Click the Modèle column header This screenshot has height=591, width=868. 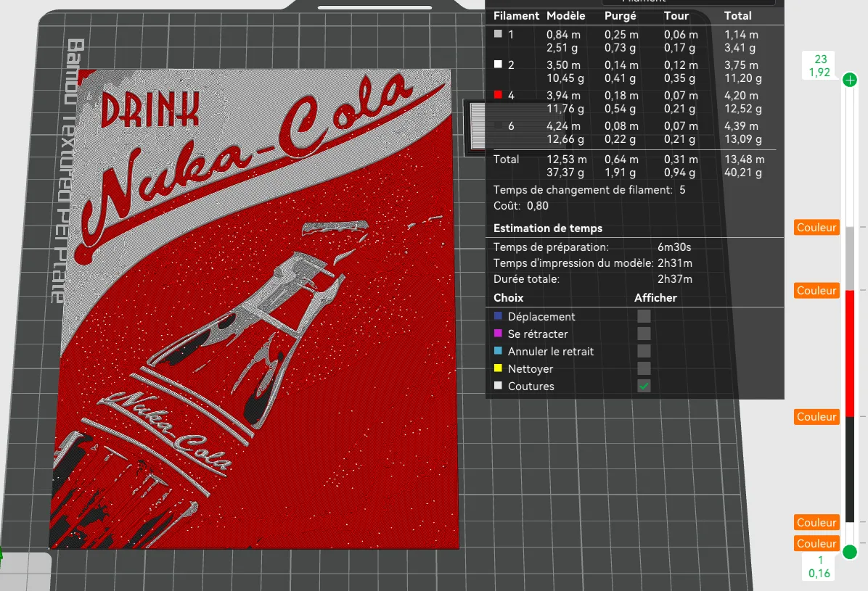566,16
